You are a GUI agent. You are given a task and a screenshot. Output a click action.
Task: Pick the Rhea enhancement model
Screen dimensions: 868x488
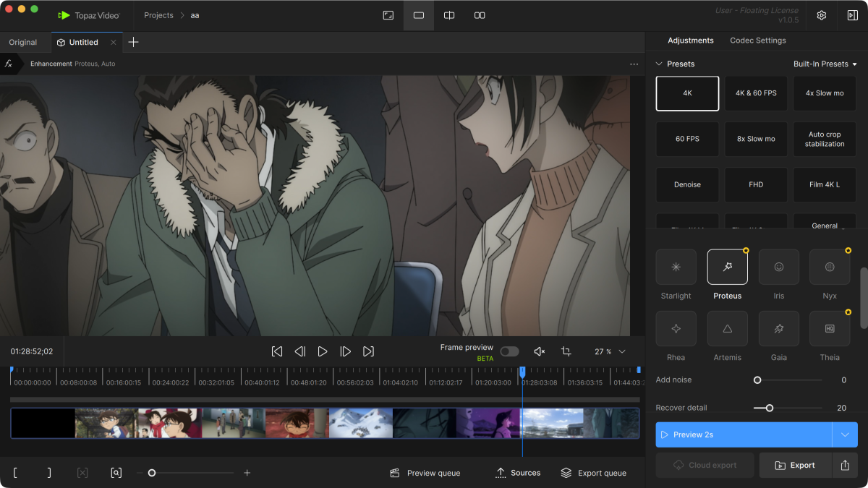676,329
